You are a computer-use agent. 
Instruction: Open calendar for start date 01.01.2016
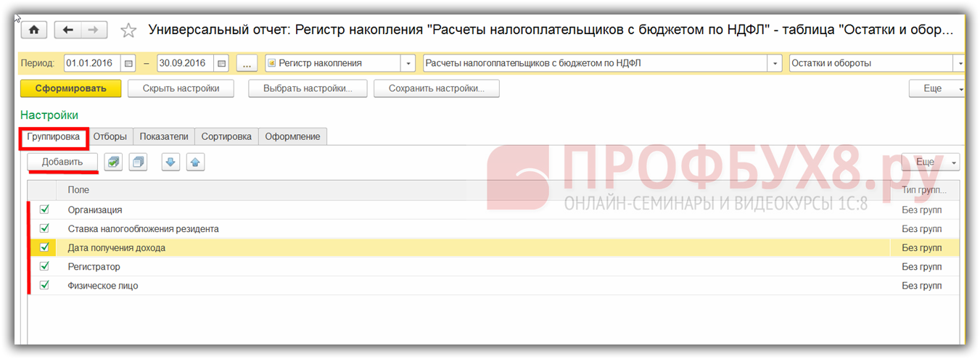(129, 64)
